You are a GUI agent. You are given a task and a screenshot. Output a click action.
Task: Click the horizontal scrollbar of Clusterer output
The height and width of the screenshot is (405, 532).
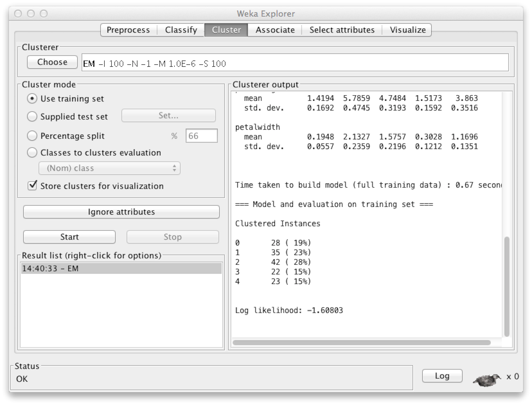[x=362, y=343]
